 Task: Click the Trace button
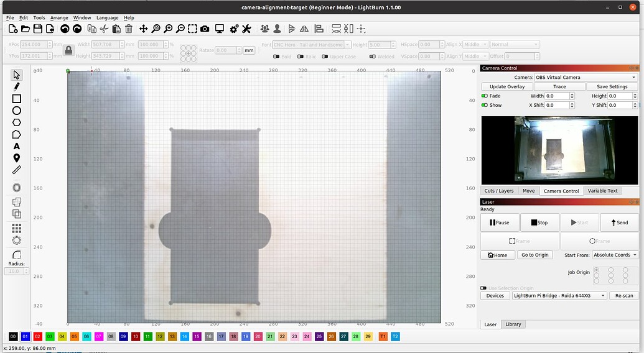(559, 86)
